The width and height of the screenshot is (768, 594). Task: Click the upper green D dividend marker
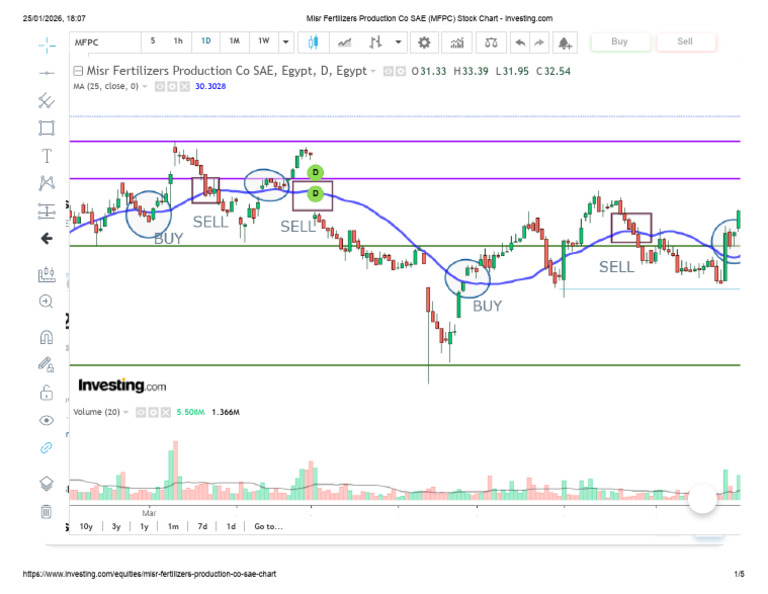coord(315,172)
